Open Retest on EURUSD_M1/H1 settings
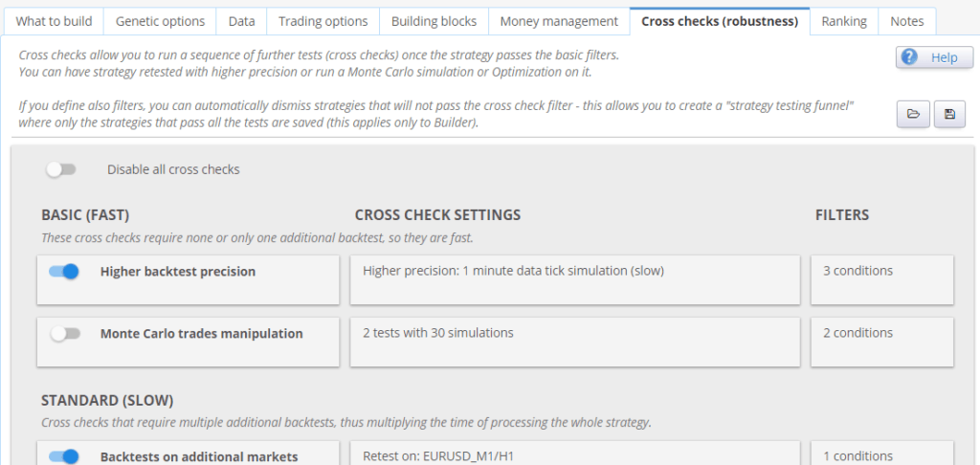This screenshot has width=980, height=465. click(575, 454)
